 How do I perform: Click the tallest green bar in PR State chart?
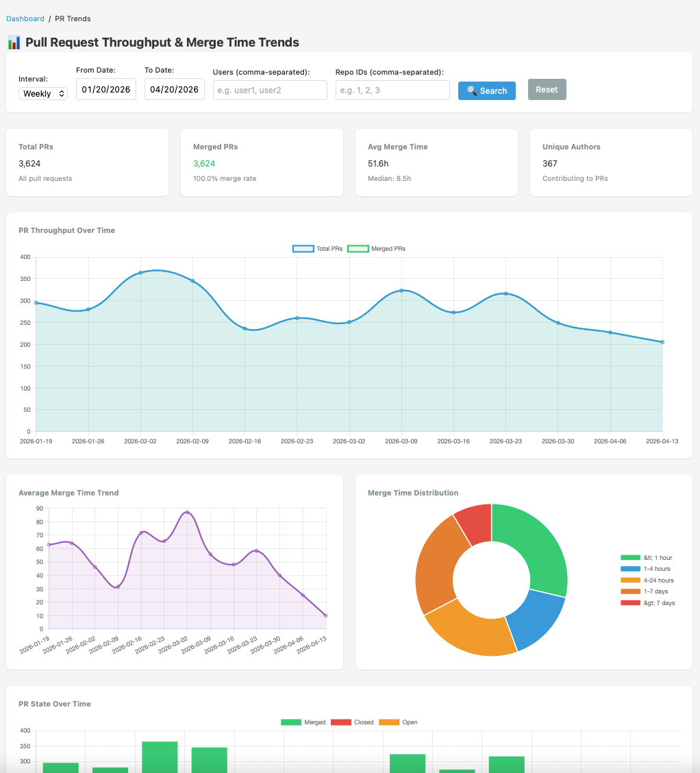[x=160, y=757]
